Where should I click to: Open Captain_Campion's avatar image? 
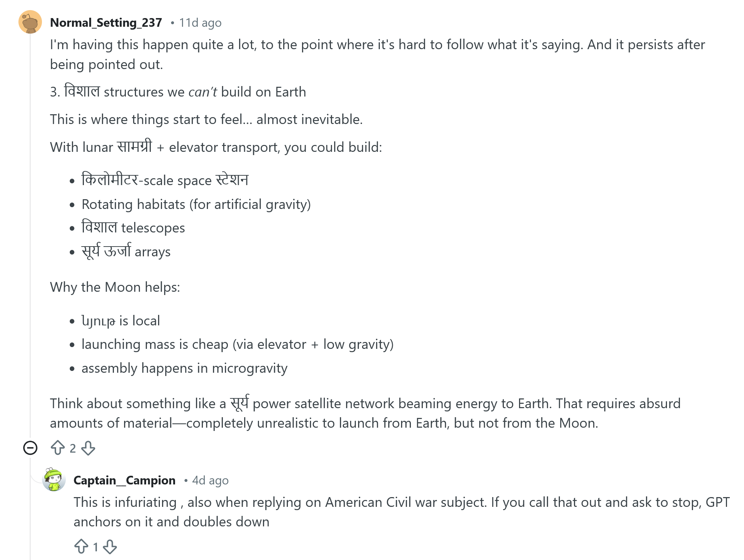(54, 480)
